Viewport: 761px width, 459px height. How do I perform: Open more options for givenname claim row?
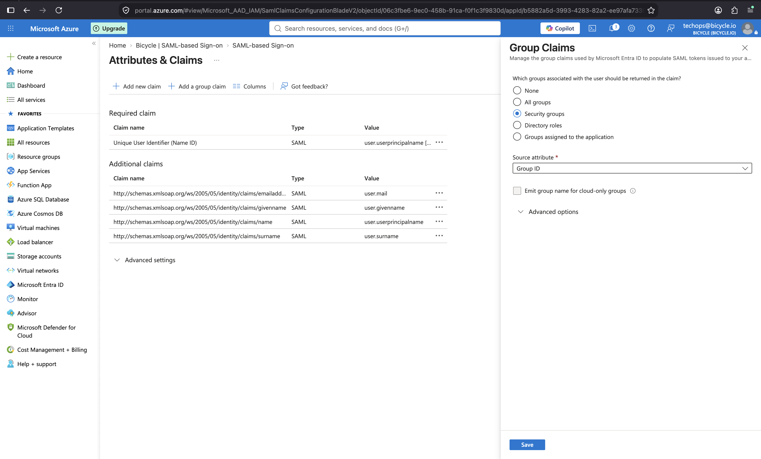[439, 207]
